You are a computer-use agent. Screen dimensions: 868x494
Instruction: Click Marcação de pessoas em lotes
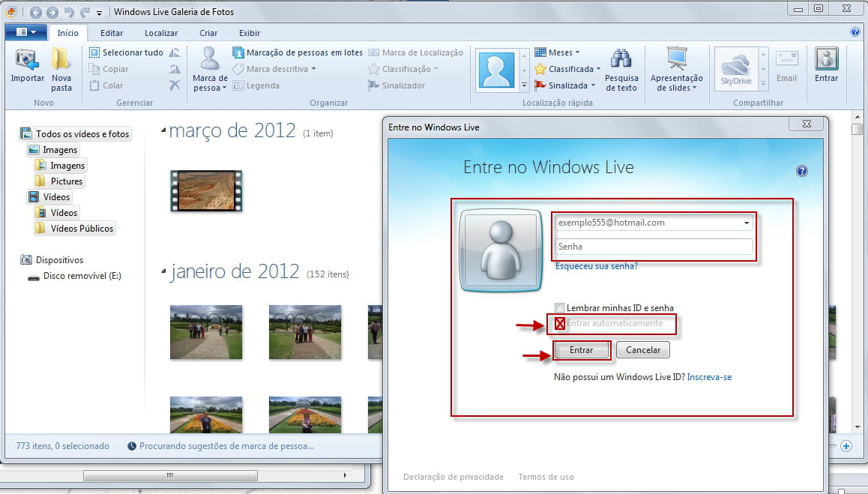298,52
